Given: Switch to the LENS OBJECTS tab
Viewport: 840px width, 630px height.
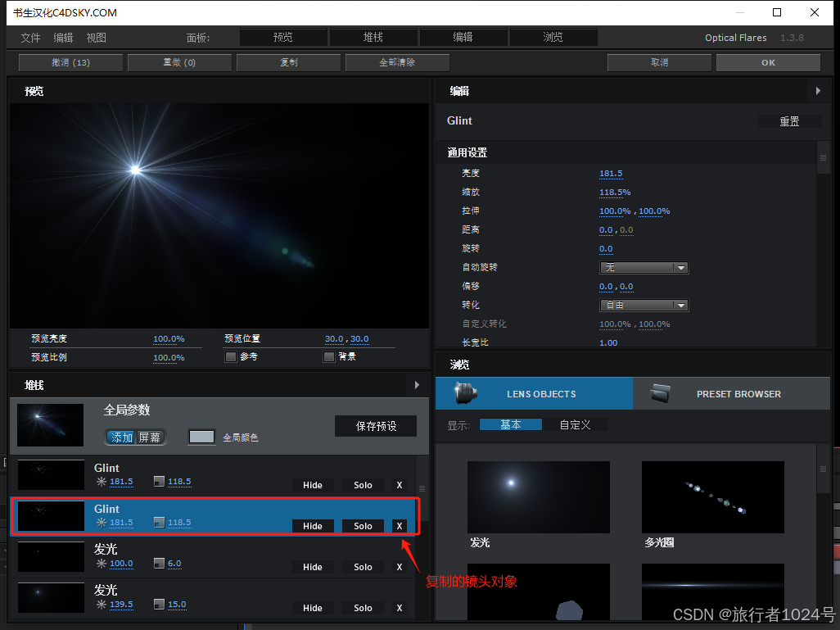Looking at the screenshot, I should click(x=534, y=393).
